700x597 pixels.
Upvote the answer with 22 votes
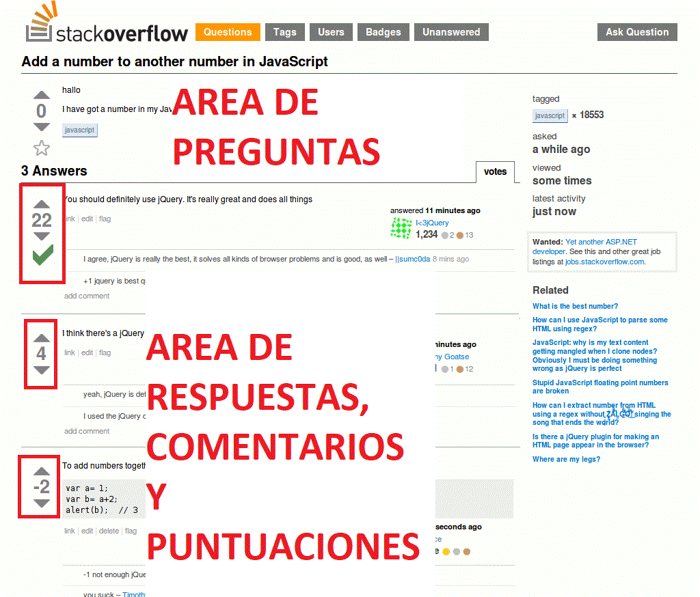(x=42, y=204)
